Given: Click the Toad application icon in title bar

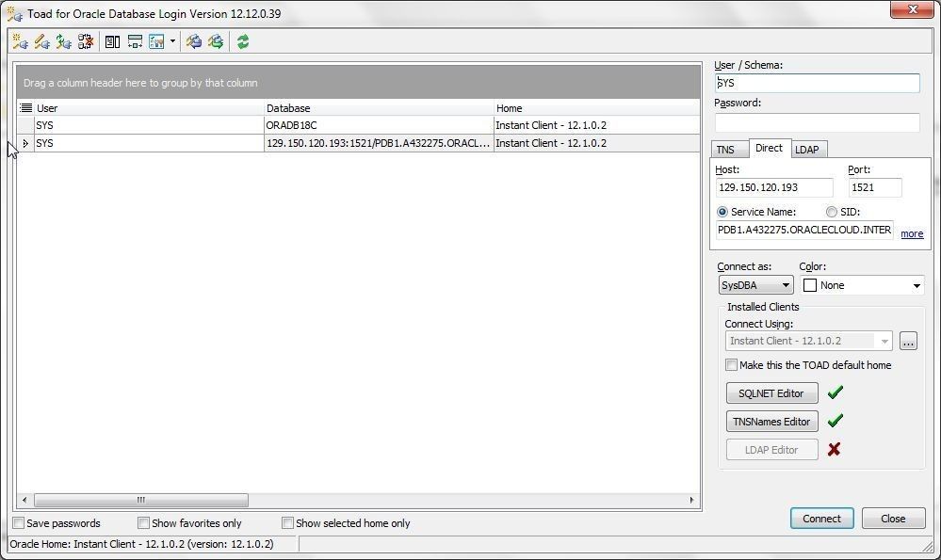Looking at the screenshot, I should (15, 13).
